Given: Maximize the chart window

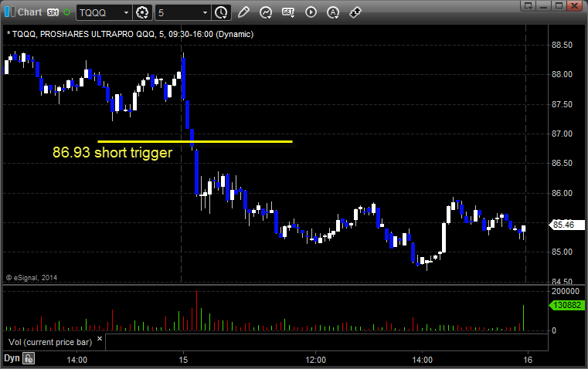Looking at the screenshot, I should pos(559,5).
